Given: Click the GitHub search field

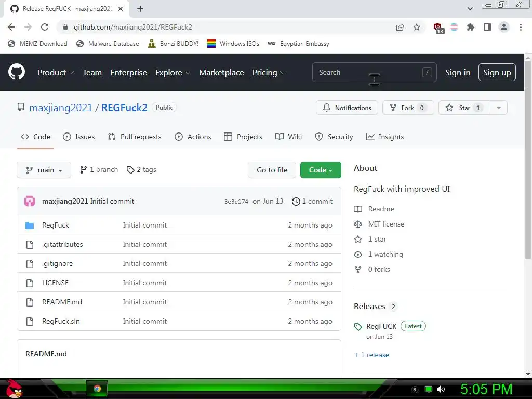Looking at the screenshot, I should point(374,72).
